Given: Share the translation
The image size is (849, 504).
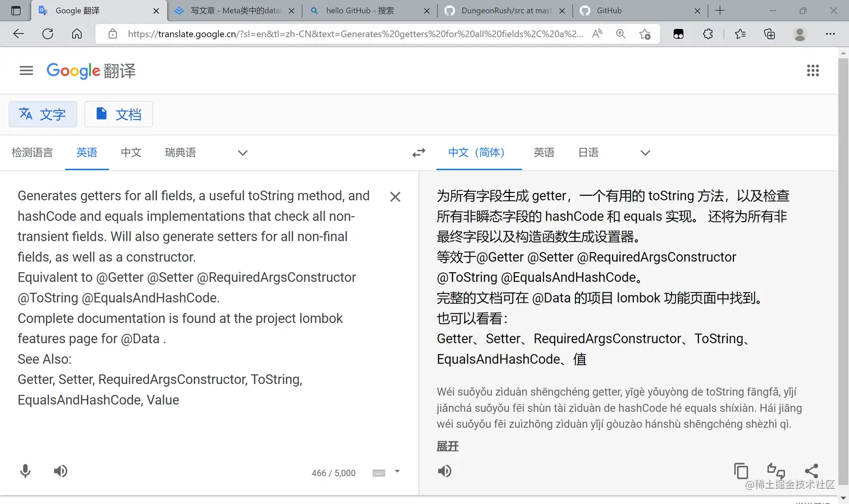Looking at the screenshot, I should pyautogui.click(x=811, y=471).
